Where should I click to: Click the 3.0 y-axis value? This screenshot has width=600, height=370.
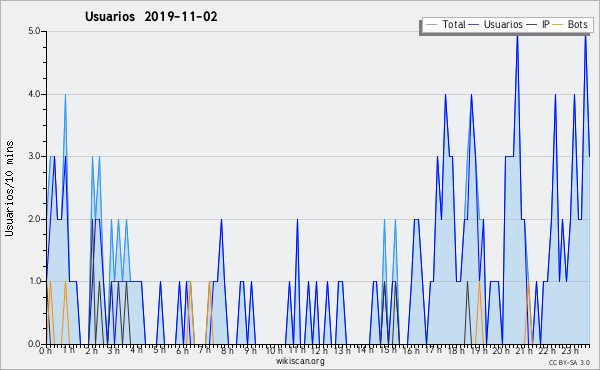[34, 156]
